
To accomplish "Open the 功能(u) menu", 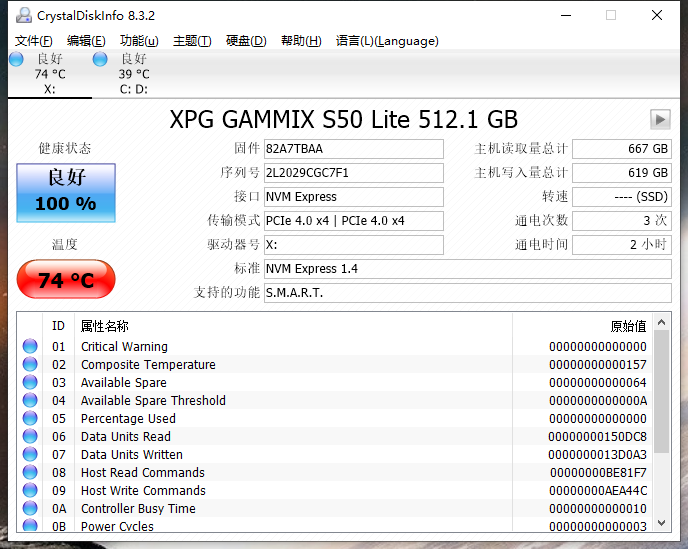I will 139,41.
